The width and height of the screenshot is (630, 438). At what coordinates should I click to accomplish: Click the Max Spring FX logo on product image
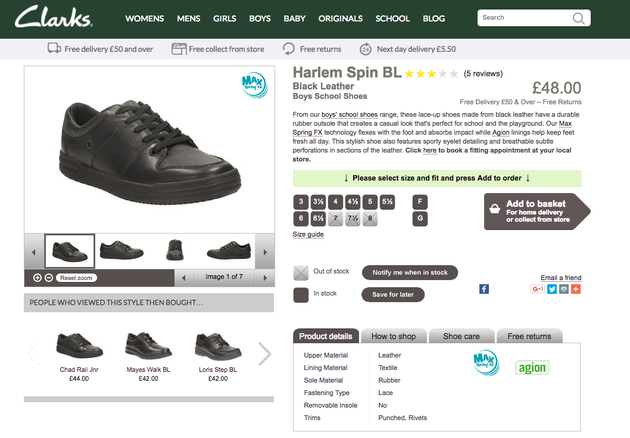pos(254,85)
